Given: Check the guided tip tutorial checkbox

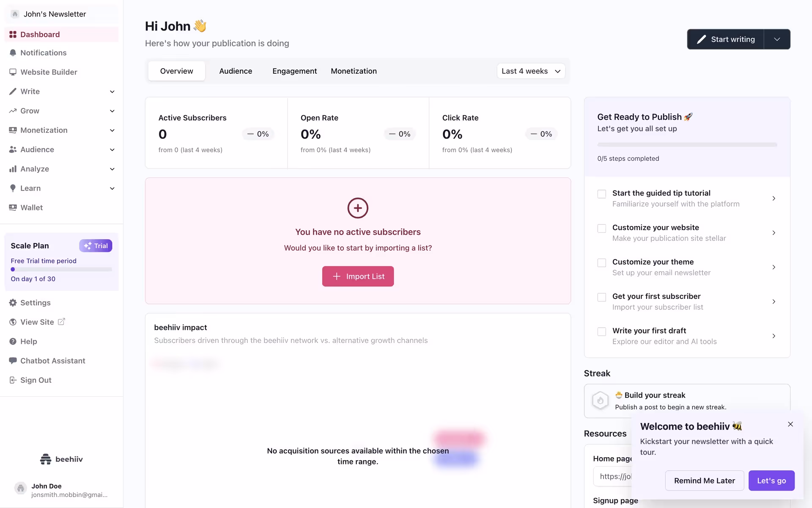Looking at the screenshot, I should click(x=601, y=194).
